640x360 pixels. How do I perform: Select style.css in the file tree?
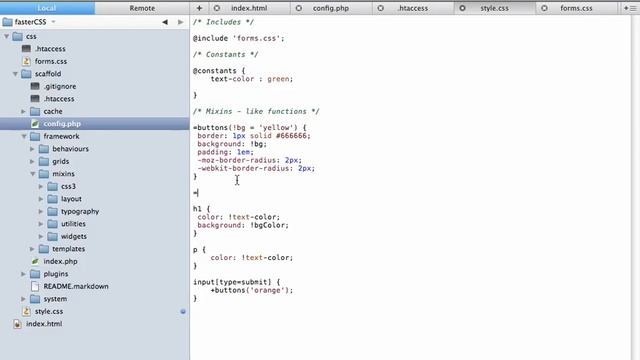point(49,311)
